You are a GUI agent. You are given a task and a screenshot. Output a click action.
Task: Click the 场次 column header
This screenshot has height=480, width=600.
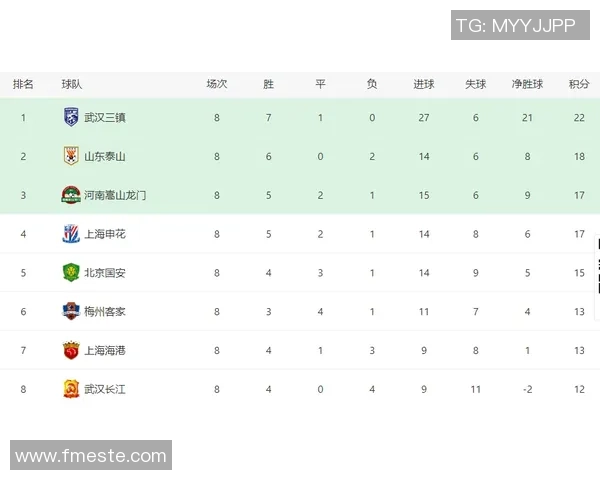click(217, 84)
